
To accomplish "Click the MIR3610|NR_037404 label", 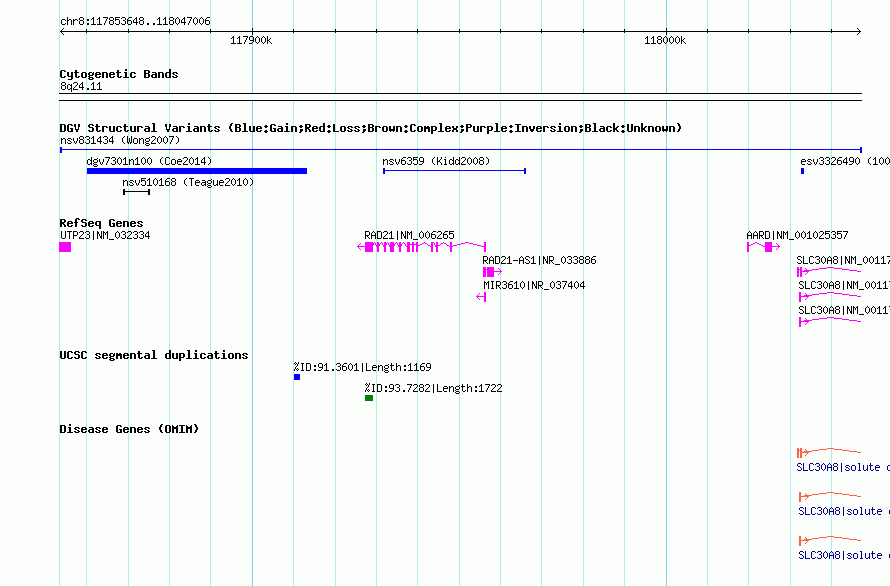I will [534, 285].
